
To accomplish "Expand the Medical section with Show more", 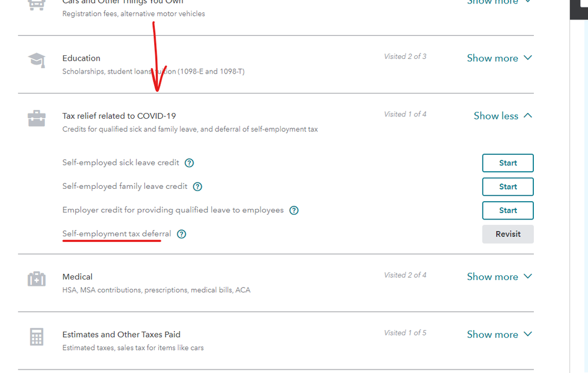I will coord(499,277).
